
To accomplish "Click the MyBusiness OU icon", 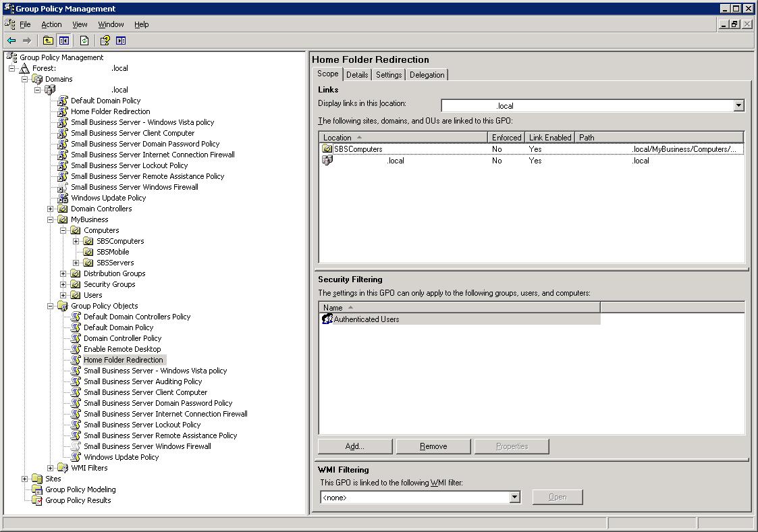I will click(x=62, y=219).
